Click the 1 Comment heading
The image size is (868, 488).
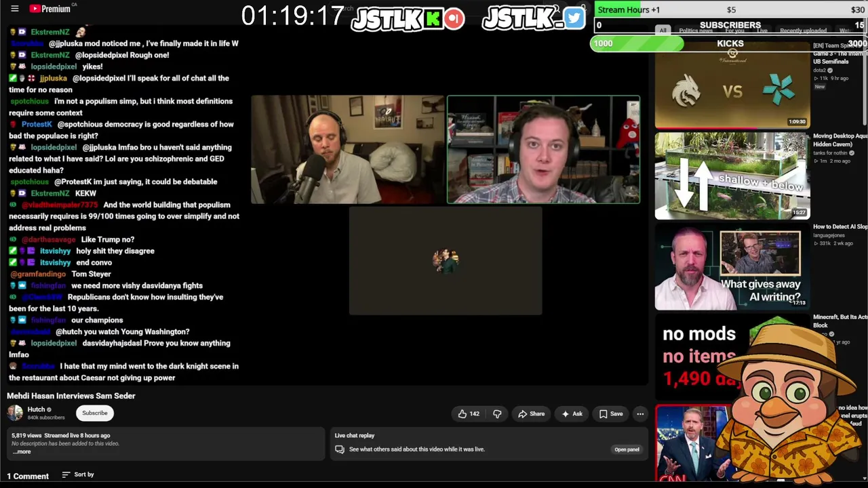tap(28, 476)
